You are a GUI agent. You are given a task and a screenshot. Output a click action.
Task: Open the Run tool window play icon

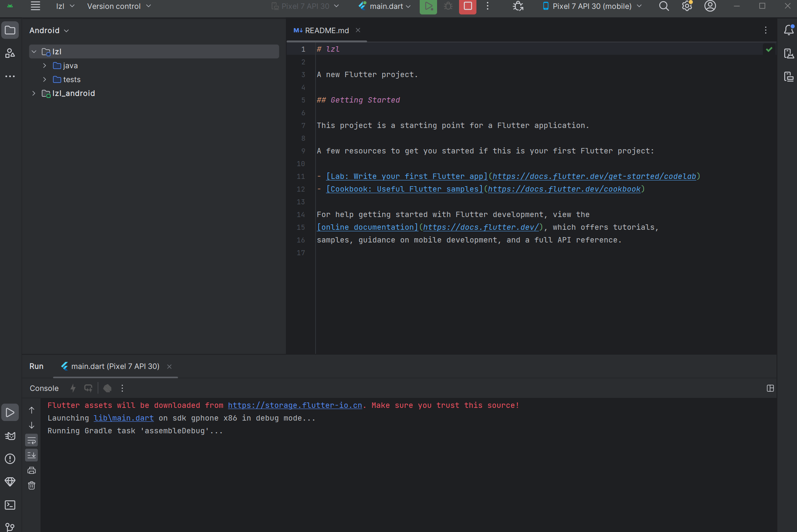tap(10, 412)
